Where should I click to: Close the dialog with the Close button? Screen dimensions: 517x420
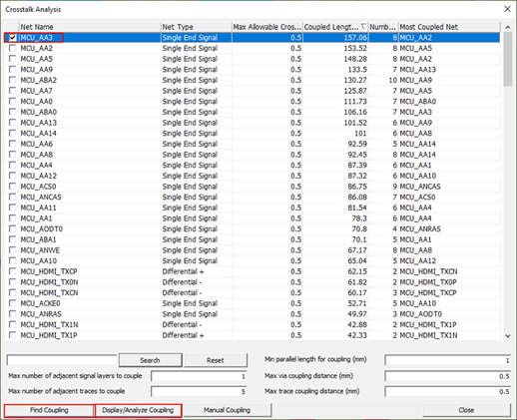click(466, 410)
